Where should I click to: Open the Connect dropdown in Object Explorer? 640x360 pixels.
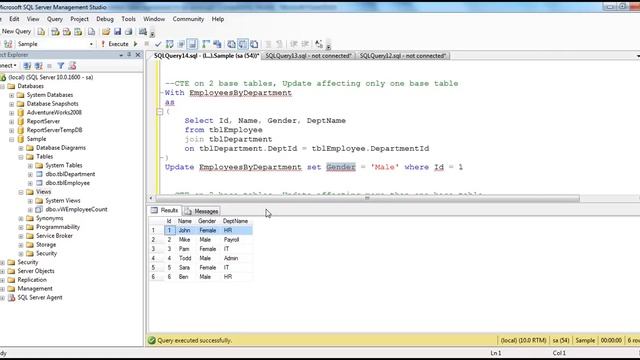pos(8,66)
